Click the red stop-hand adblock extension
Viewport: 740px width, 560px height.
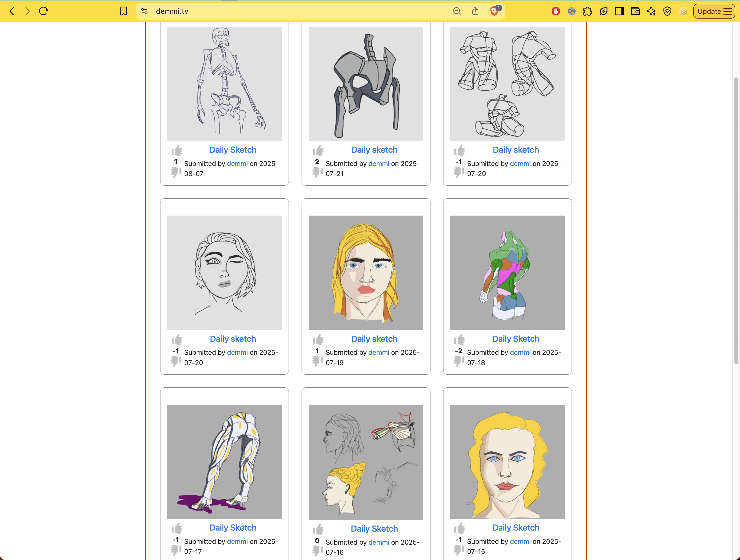(556, 11)
